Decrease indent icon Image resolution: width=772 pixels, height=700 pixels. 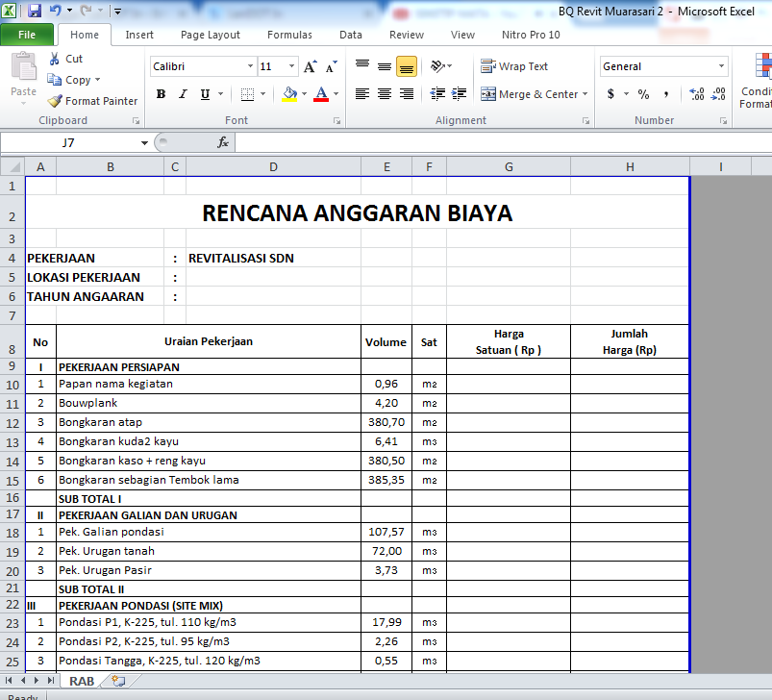pyautogui.click(x=437, y=94)
